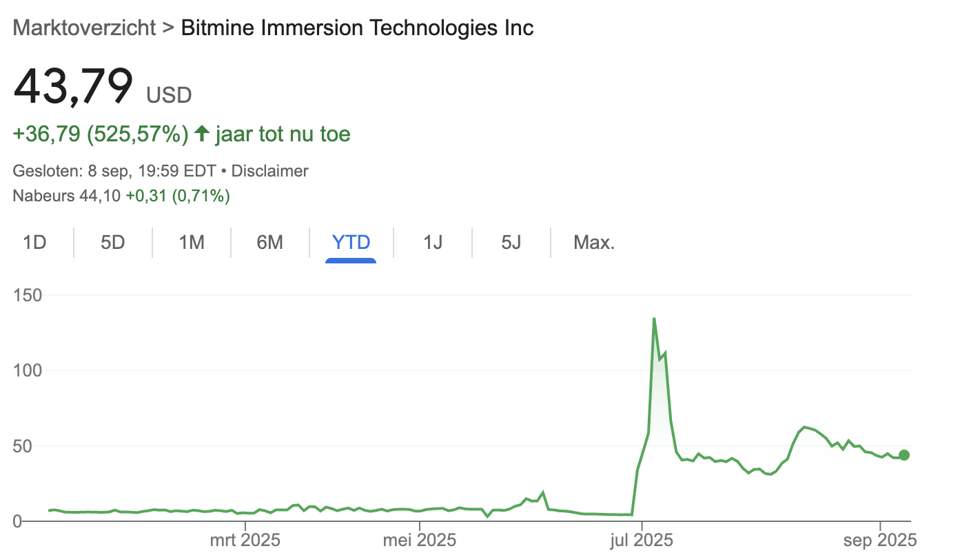Show the 1M chart range

tap(191, 243)
